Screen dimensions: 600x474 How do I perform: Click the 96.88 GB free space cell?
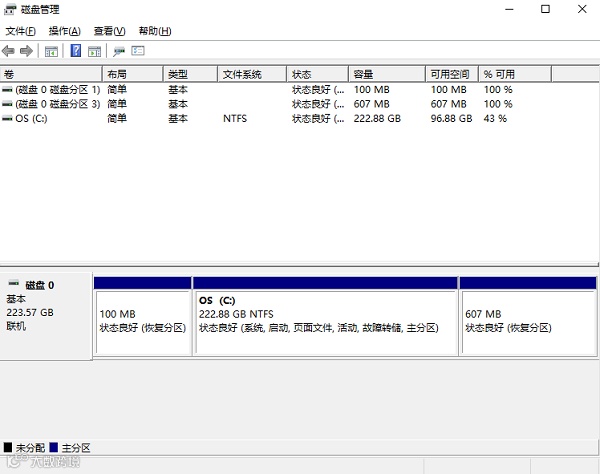[x=452, y=119]
